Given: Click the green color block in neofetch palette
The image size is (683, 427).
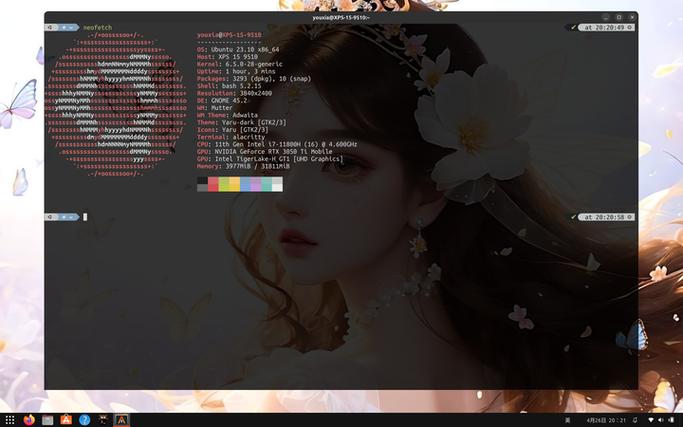Looking at the screenshot, I should (224, 184).
